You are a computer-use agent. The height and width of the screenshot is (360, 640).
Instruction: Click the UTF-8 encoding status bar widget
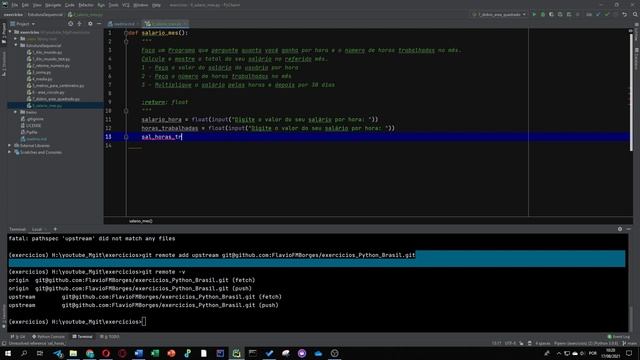[x=510, y=343]
